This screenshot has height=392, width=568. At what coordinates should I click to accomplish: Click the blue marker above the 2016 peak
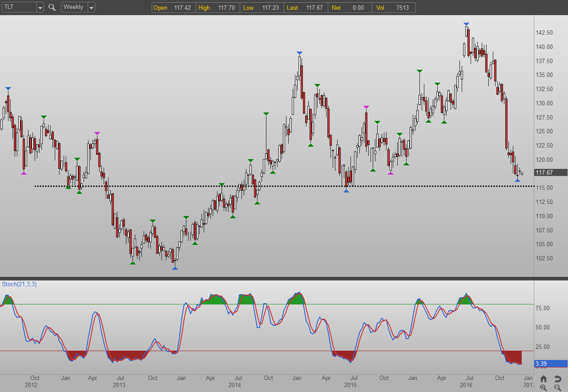pyautogui.click(x=466, y=24)
